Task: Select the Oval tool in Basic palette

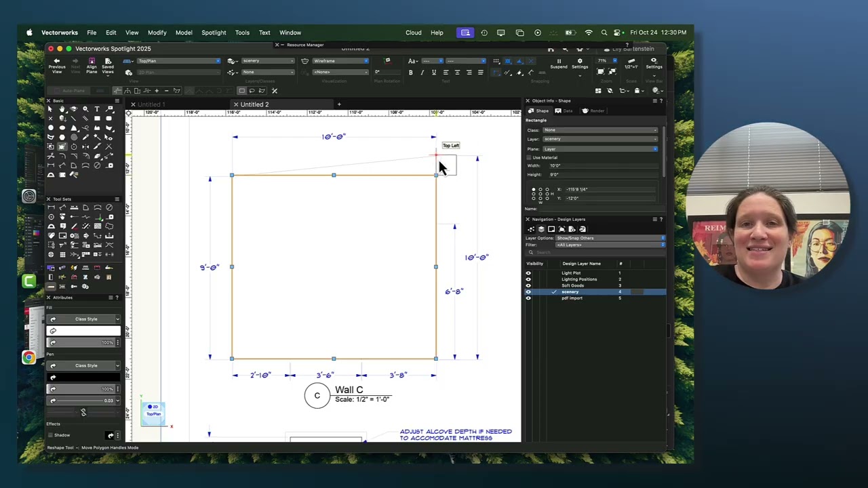Action: pyautogui.click(x=62, y=127)
